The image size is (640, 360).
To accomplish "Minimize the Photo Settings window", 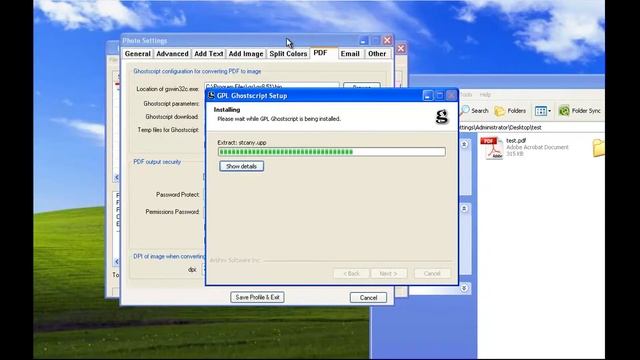I will (x=363, y=40).
